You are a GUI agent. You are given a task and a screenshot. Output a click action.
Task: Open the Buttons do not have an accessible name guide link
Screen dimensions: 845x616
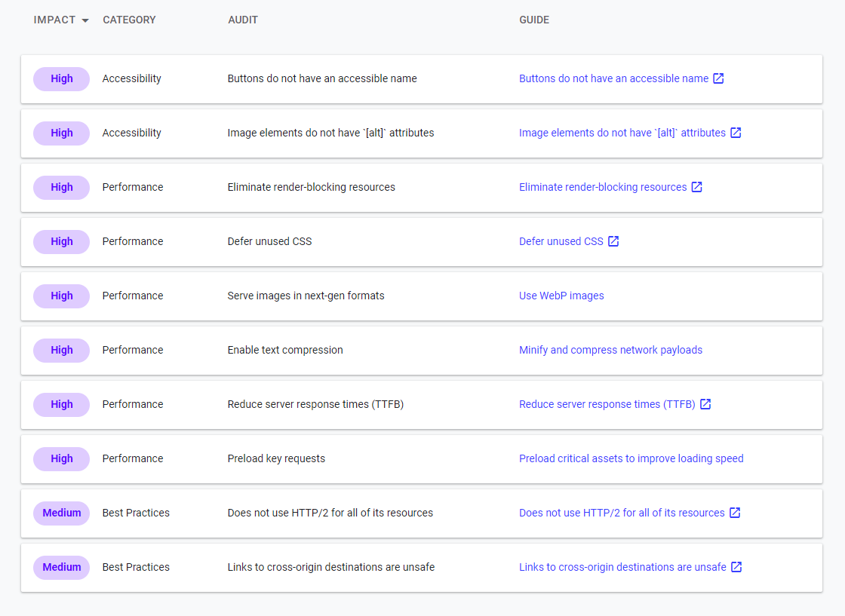(614, 78)
